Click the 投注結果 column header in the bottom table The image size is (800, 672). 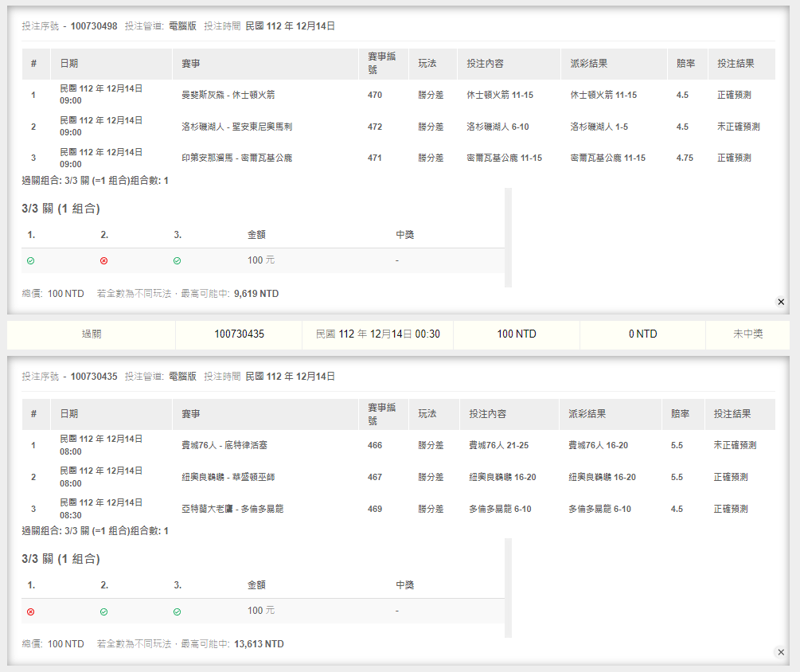(x=732, y=414)
